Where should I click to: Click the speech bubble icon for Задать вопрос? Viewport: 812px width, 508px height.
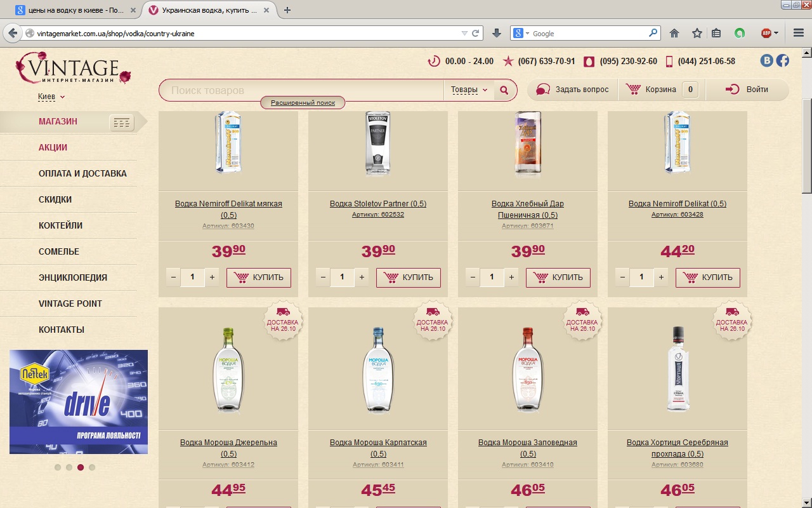(543, 90)
